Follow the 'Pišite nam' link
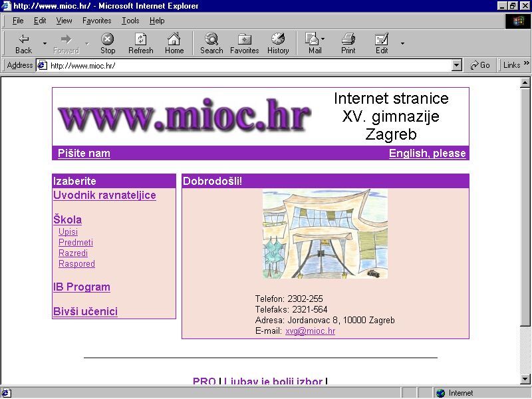 pos(84,153)
